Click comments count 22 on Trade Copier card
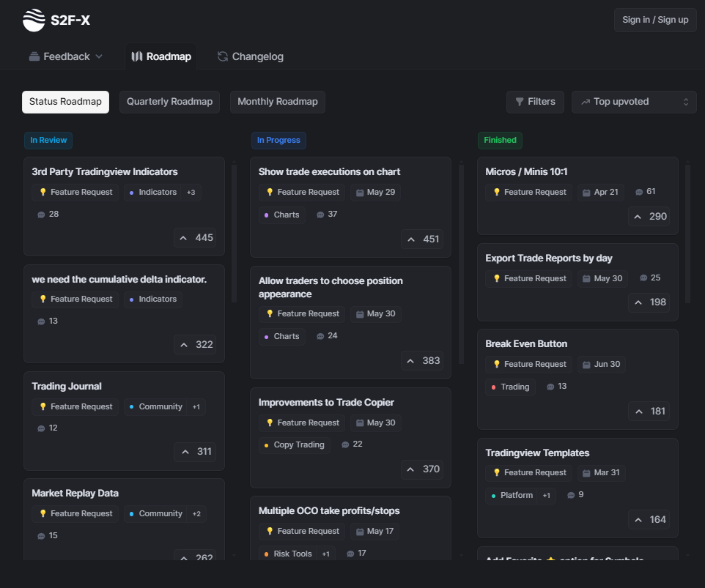The image size is (705, 588). 352,444
